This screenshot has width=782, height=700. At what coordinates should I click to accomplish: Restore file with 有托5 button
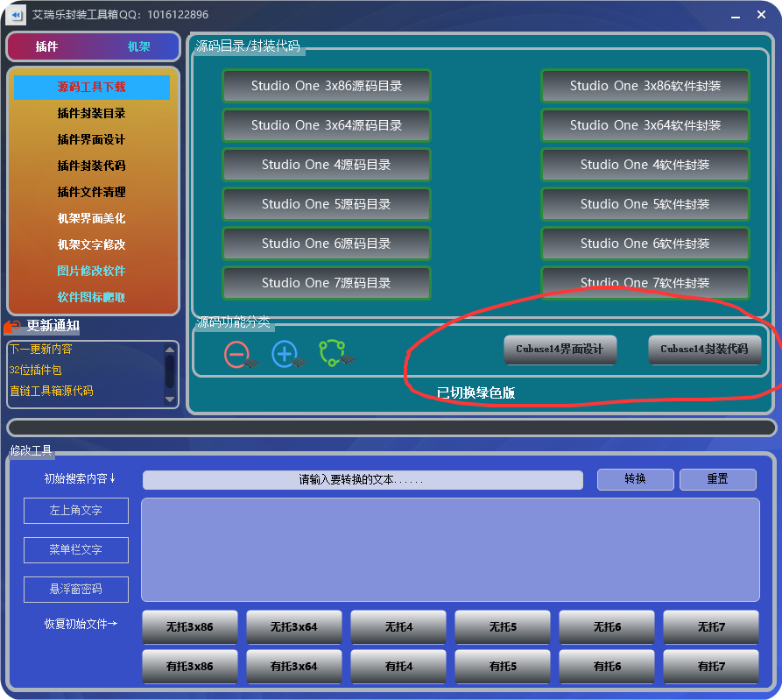(503, 667)
